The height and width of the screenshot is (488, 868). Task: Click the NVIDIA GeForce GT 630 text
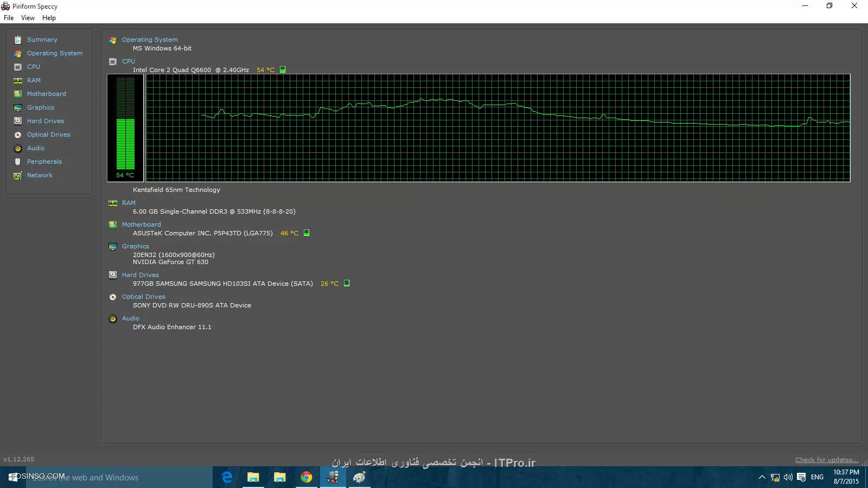[x=170, y=262]
